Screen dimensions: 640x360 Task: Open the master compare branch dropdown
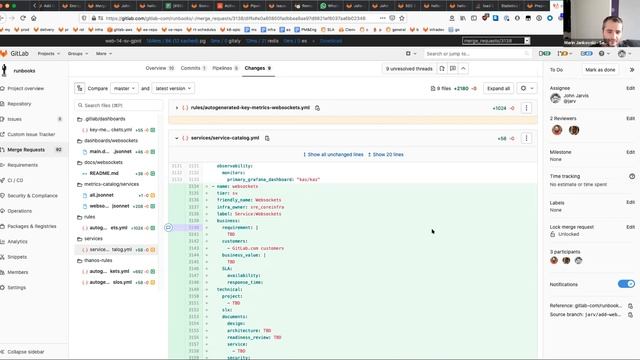[x=124, y=88]
